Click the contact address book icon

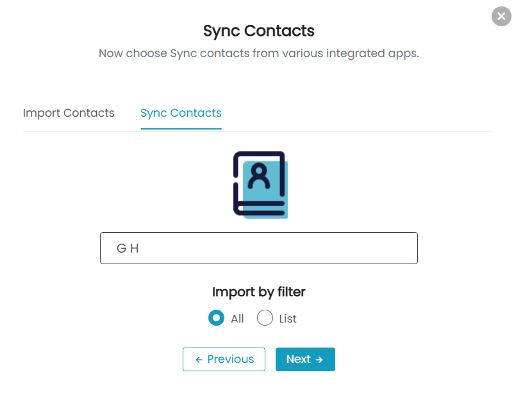tap(260, 185)
